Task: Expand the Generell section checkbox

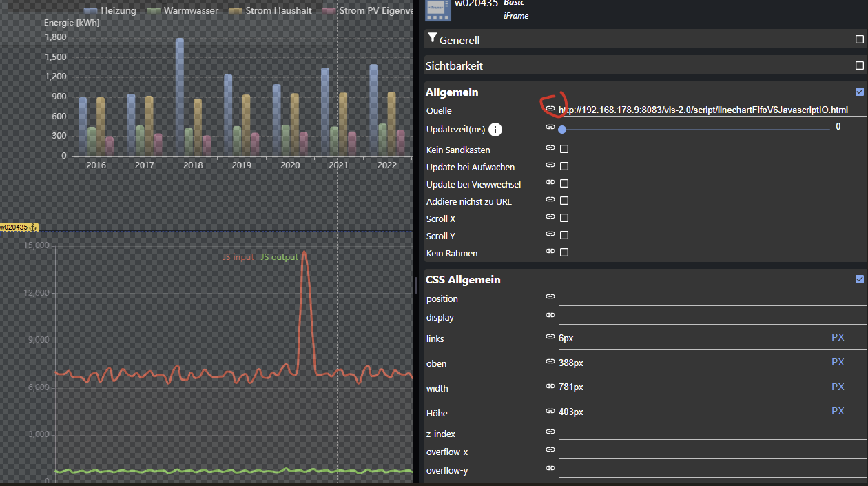Action: pos(859,40)
